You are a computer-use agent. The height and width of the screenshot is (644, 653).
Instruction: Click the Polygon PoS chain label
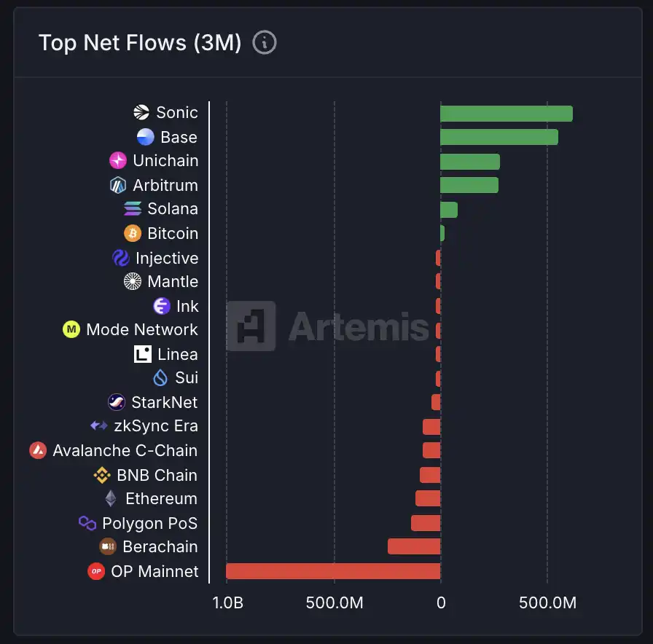coord(149,523)
